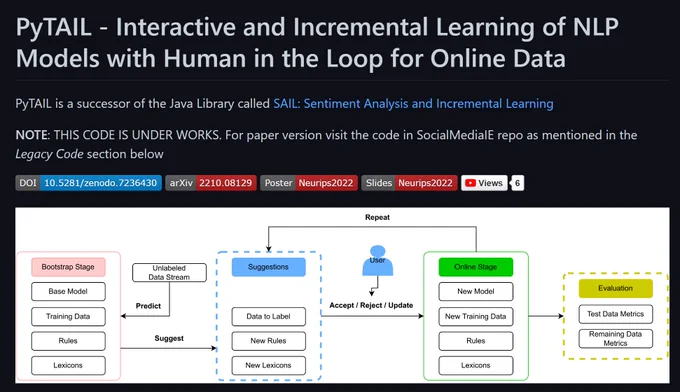Click the Base Model box
Viewport: 680px width, 392px height.
pos(68,291)
